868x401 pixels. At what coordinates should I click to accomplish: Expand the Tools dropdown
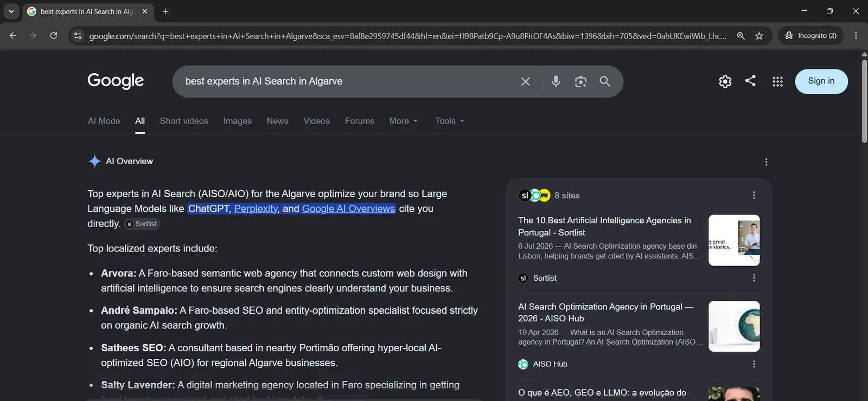pyautogui.click(x=450, y=121)
